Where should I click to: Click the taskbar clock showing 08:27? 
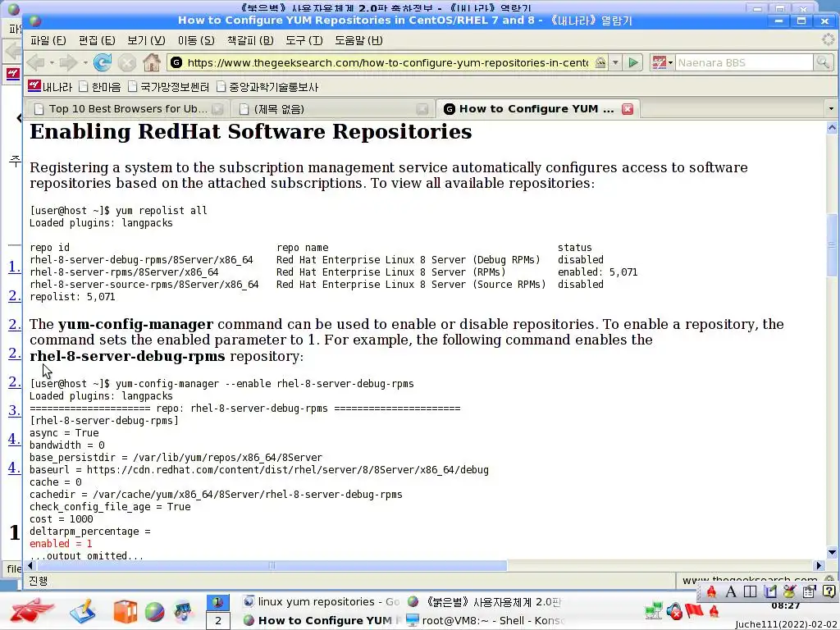(786, 606)
